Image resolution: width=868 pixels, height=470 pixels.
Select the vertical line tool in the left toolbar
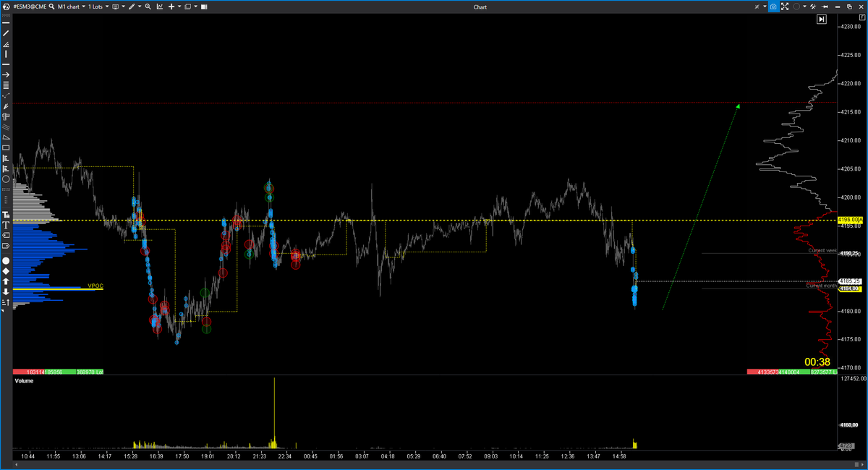6,54
